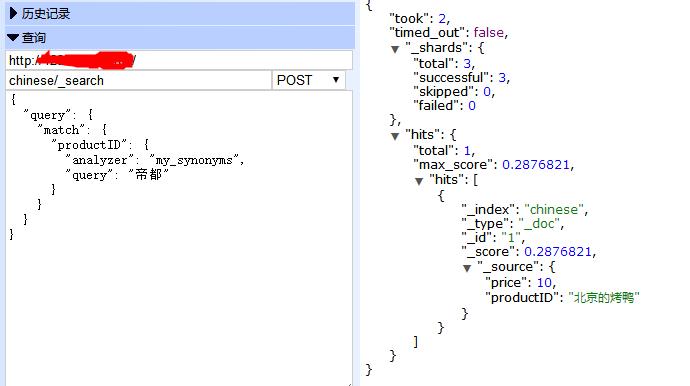Collapse the inner "hits" array node
Viewport: 690px width, 386px height.
tap(419, 181)
